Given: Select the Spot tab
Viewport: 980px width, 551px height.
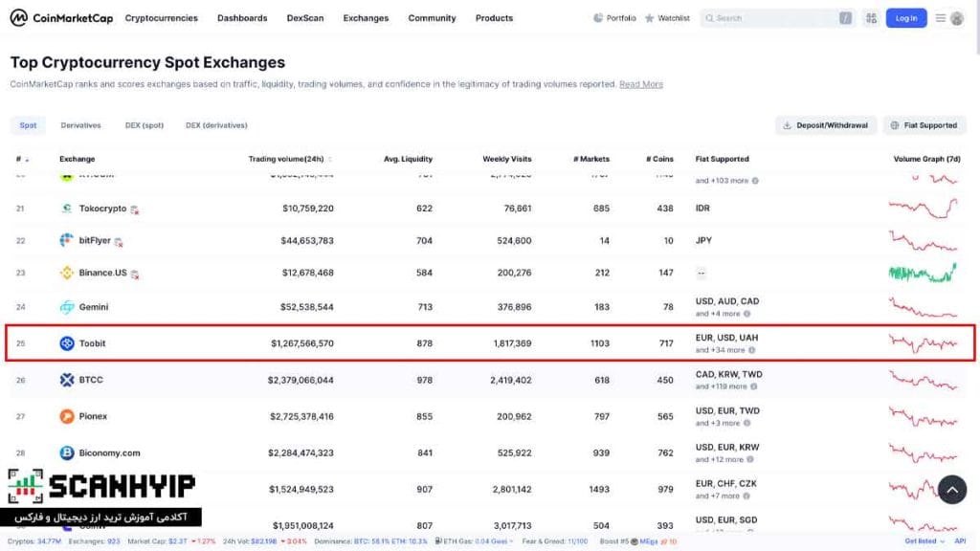Looking at the screenshot, I should [28, 125].
